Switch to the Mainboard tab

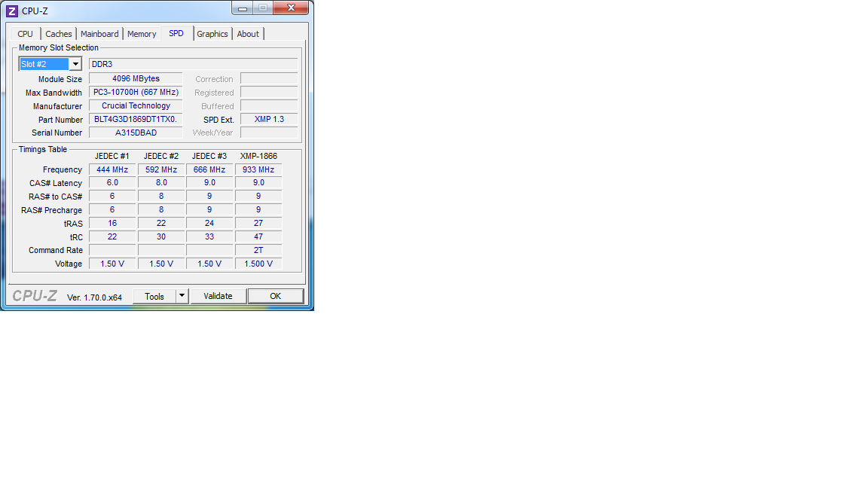click(x=99, y=34)
